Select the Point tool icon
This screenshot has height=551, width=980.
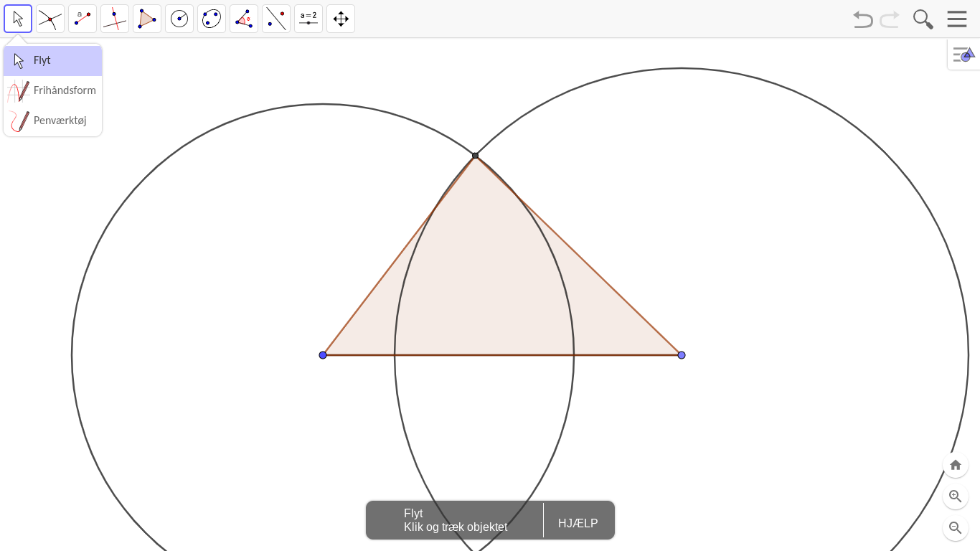(50, 19)
